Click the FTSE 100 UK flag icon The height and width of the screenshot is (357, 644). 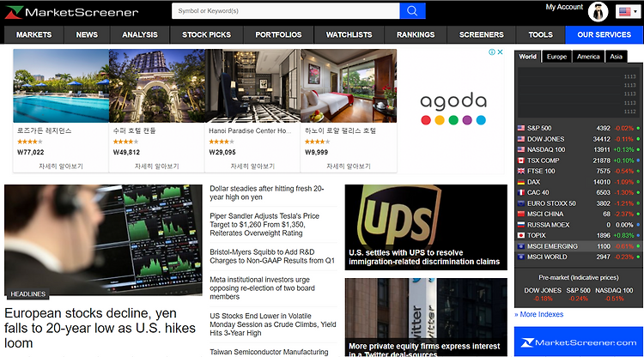click(x=521, y=171)
